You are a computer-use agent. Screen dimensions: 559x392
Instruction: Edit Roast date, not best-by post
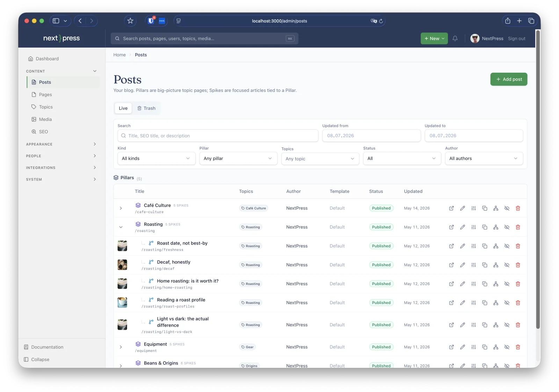[463, 246]
